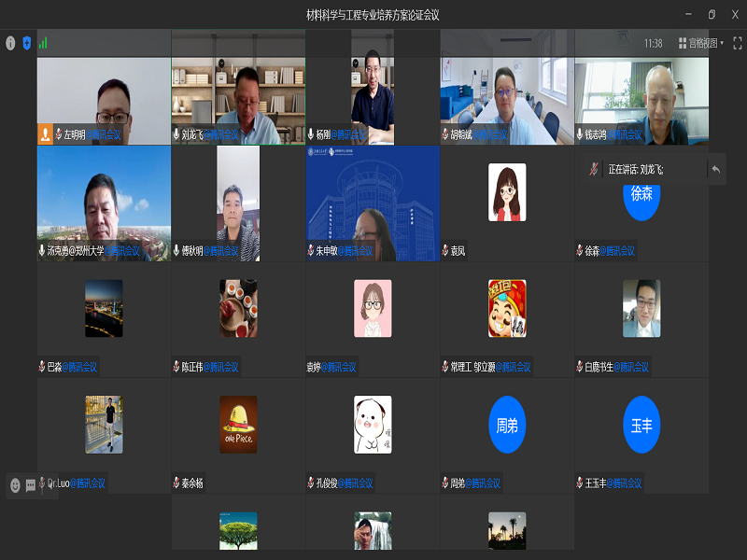Click the tree avatar in bottom row
This screenshot has width=747, height=560.
238,531
